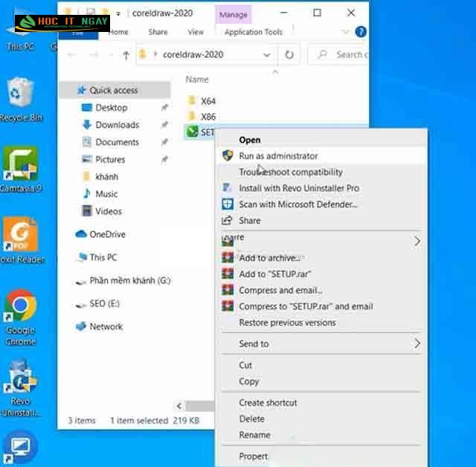The width and height of the screenshot is (476, 467).
Task: Select the X86 folder icon
Action: [192, 116]
